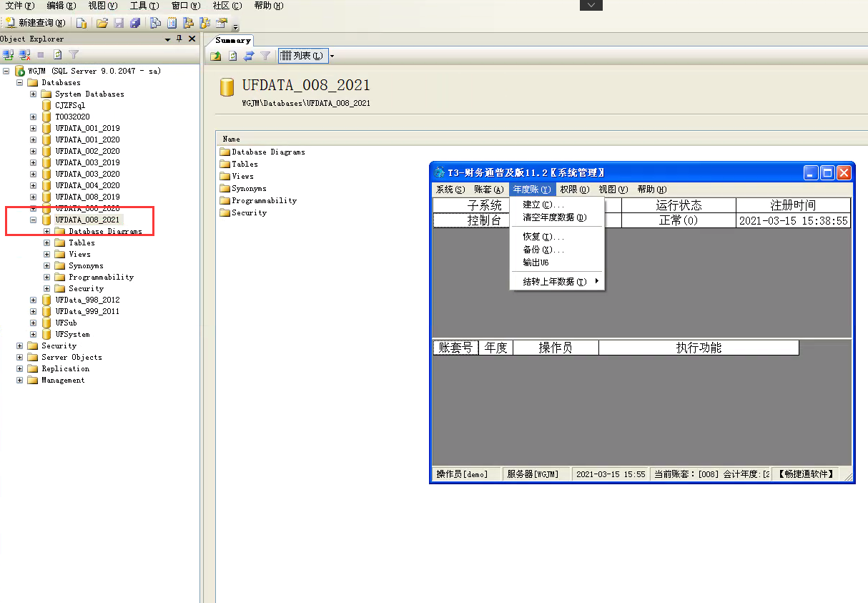
Task: Select UFDATA_002_2020 in the tree
Action: coord(87,152)
